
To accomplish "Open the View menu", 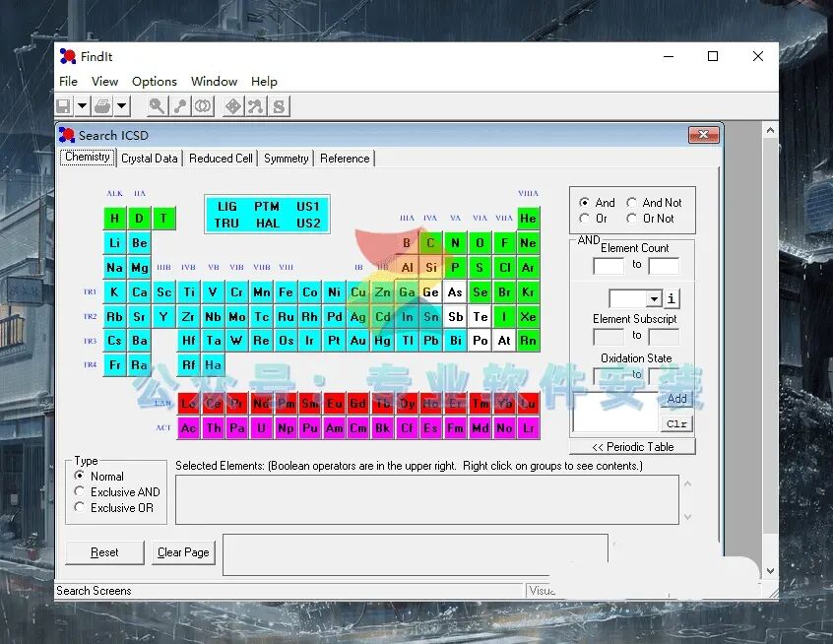I will pos(104,82).
